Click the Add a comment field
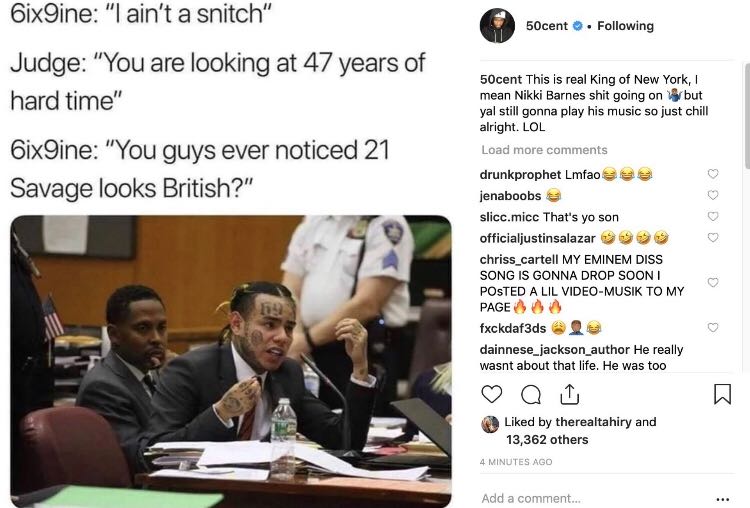The width and height of the screenshot is (750, 508). pyautogui.click(x=580, y=498)
